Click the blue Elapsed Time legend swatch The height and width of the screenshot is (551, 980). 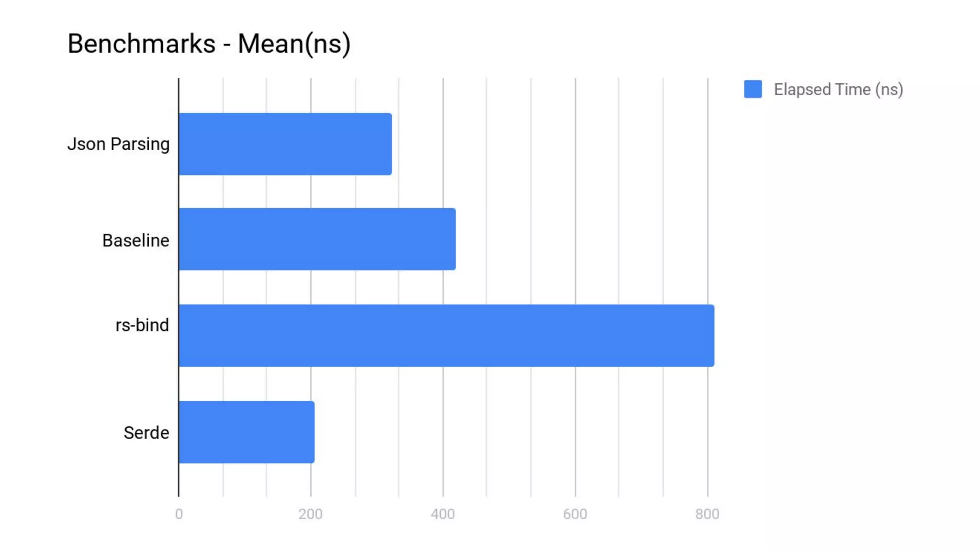coord(753,89)
